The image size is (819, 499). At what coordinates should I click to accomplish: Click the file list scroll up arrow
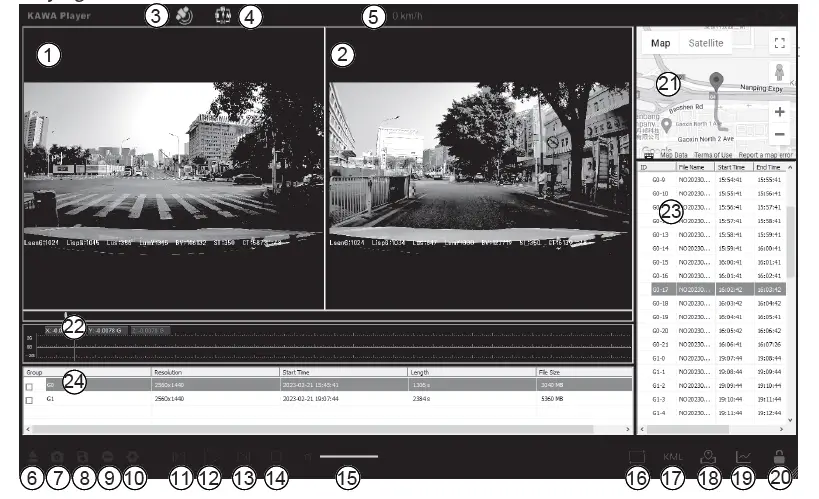click(x=790, y=167)
